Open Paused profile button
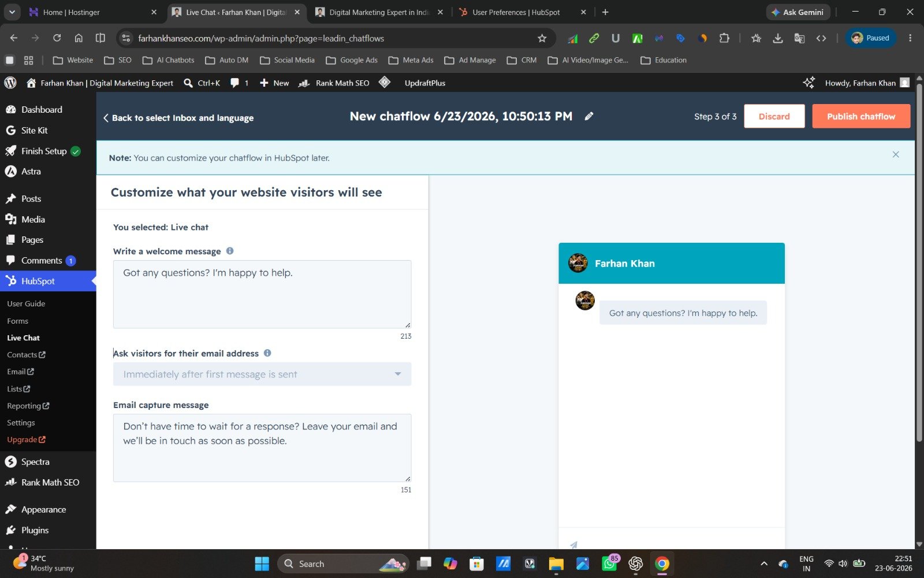The width and height of the screenshot is (924, 578). 871,38
